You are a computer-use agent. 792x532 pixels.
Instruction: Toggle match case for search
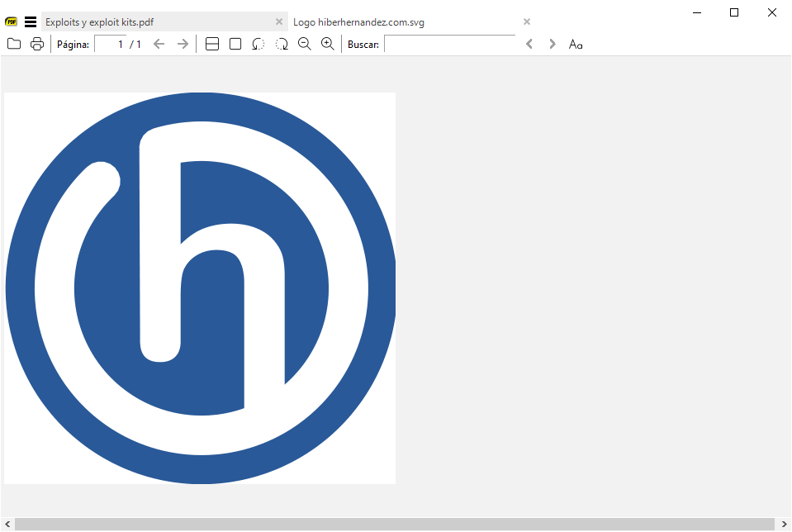(x=576, y=45)
